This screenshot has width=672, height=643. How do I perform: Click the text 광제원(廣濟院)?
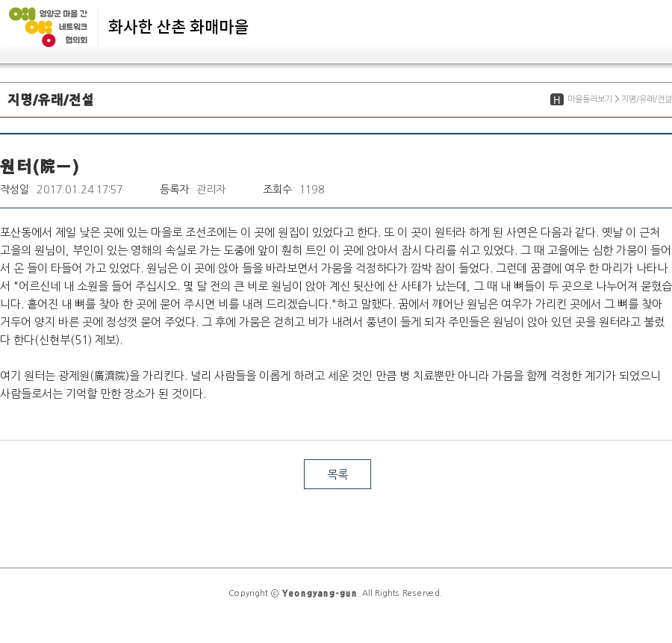point(94,376)
